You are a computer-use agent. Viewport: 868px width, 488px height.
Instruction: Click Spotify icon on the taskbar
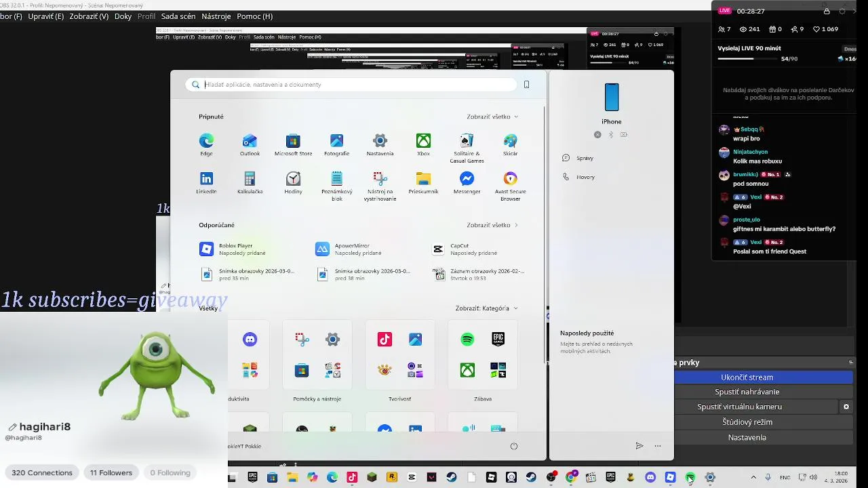[x=690, y=477]
